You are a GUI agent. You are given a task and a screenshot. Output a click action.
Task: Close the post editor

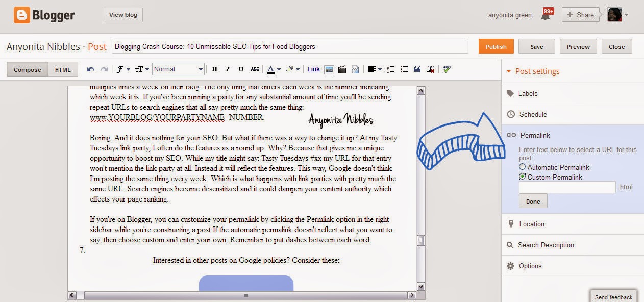[x=616, y=46]
